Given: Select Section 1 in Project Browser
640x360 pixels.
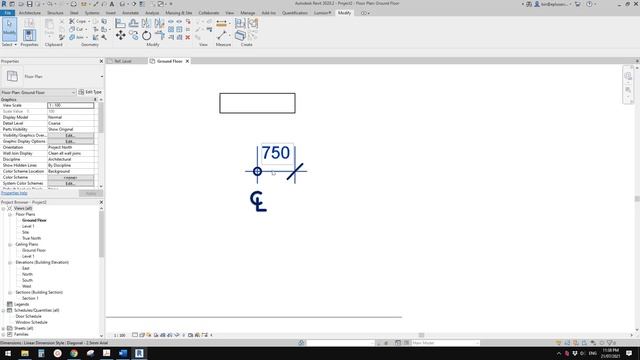Looking at the screenshot, I should (x=30, y=298).
